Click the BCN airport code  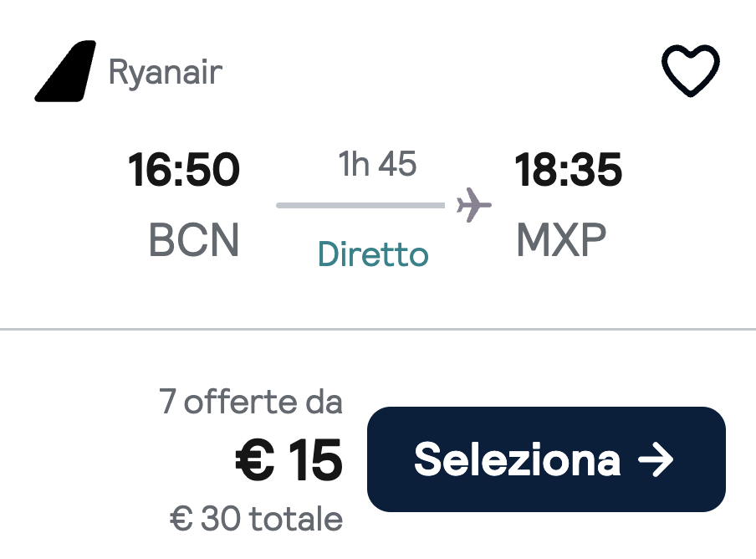click(192, 242)
